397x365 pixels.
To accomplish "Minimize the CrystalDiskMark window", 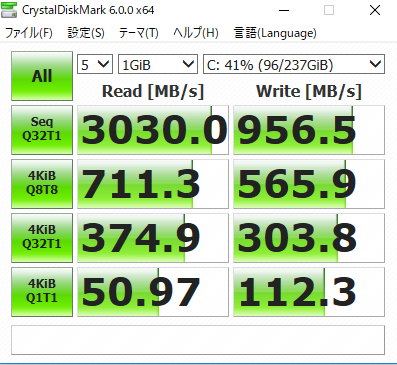I will pos(284,10).
